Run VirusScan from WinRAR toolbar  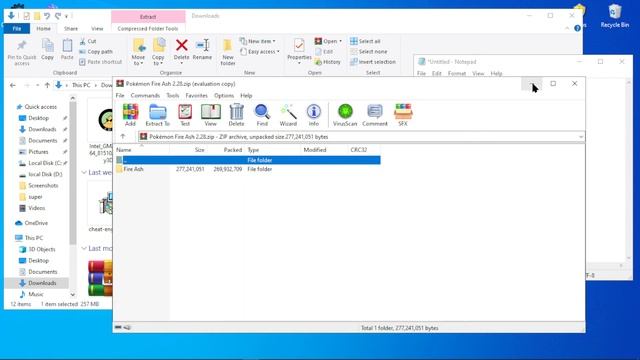click(x=345, y=115)
